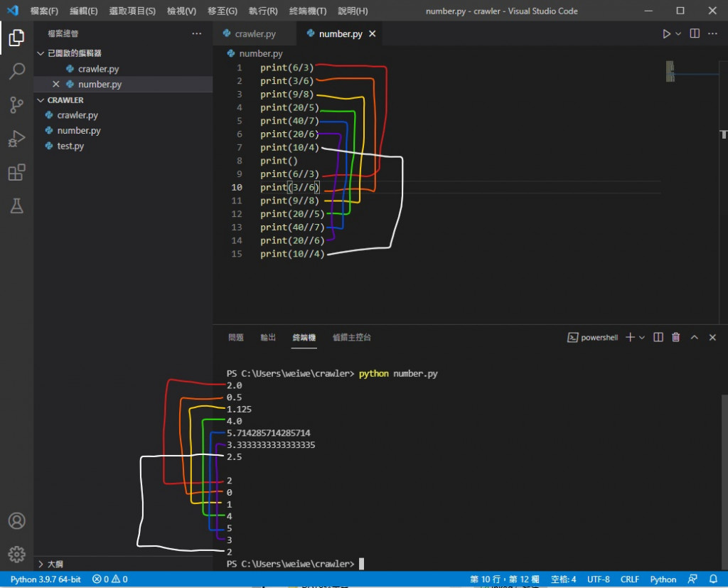Switch to the Debug Console tab
The width and height of the screenshot is (728, 588).
[x=351, y=338]
